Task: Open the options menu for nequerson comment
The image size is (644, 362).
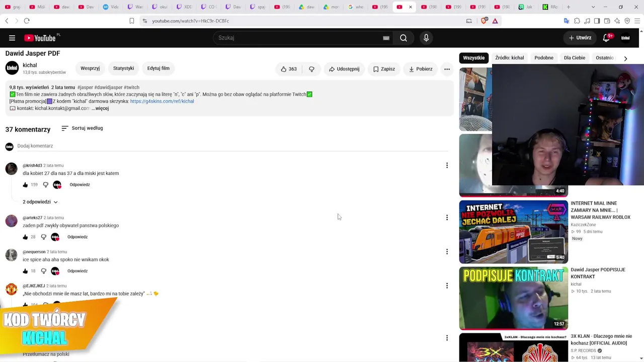Action: tap(447, 252)
